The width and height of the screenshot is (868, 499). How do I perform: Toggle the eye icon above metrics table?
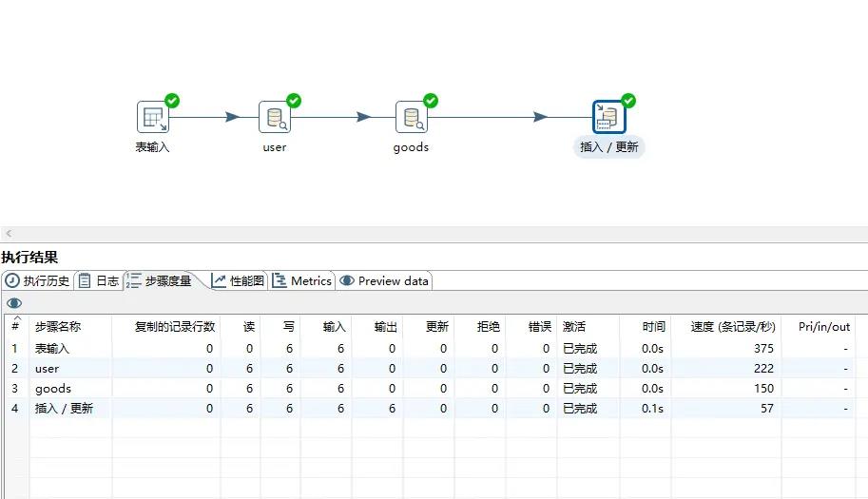pyautogui.click(x=14, y=303)
